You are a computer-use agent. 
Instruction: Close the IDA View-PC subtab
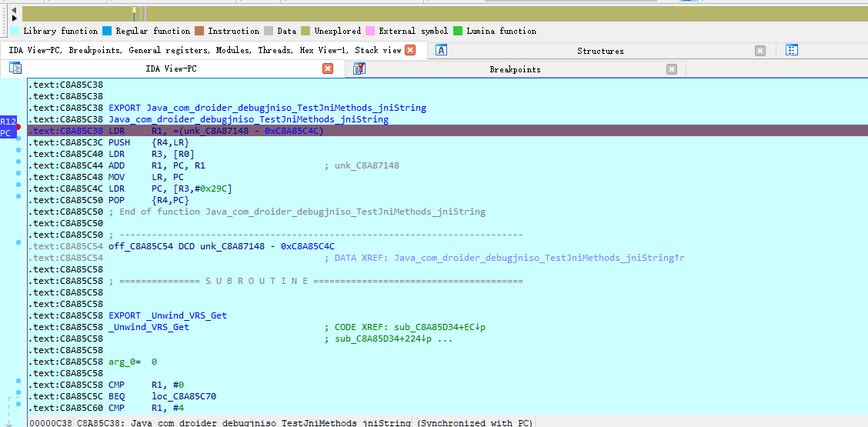[328, 68]
